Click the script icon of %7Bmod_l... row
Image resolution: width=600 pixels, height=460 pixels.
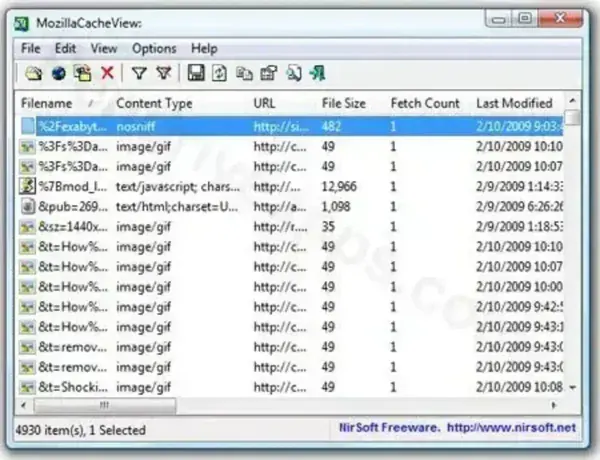pyautogui.click(x=28, y=186)
